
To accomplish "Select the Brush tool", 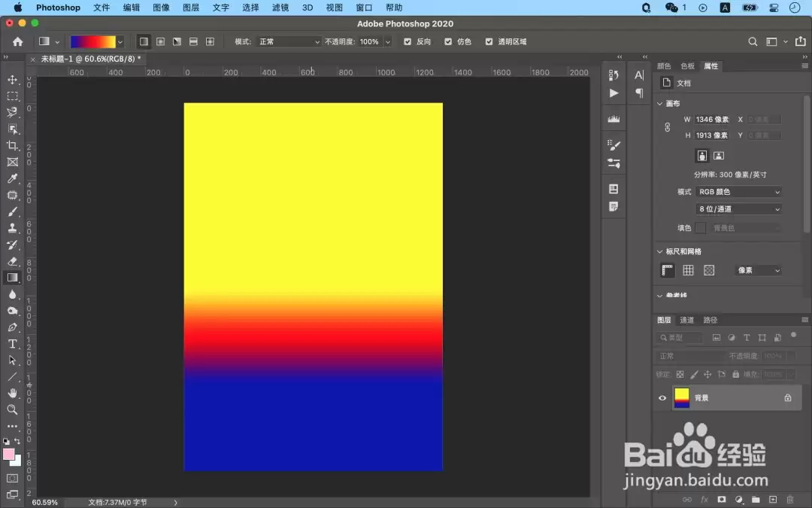I will pos(13,212).
